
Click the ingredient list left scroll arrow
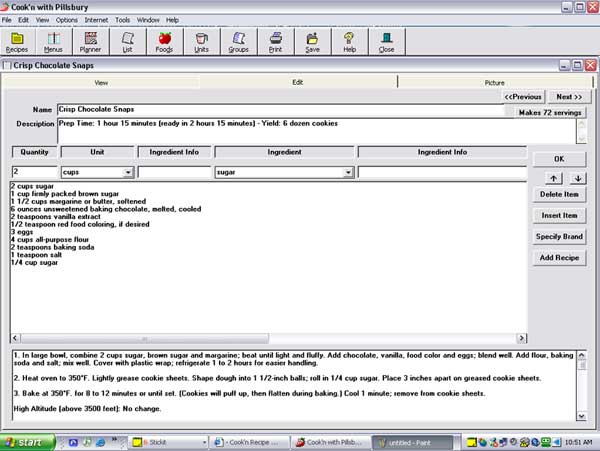[15, 338]
